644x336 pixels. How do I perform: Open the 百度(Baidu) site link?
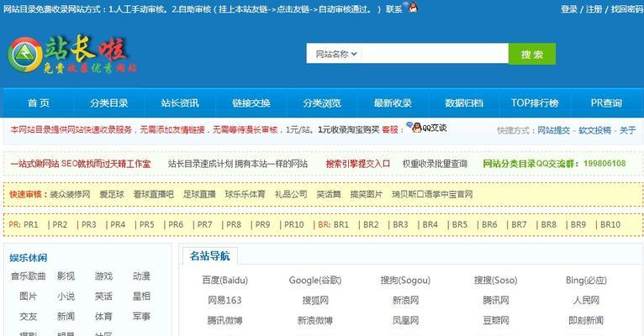click(x=224, y=281)
